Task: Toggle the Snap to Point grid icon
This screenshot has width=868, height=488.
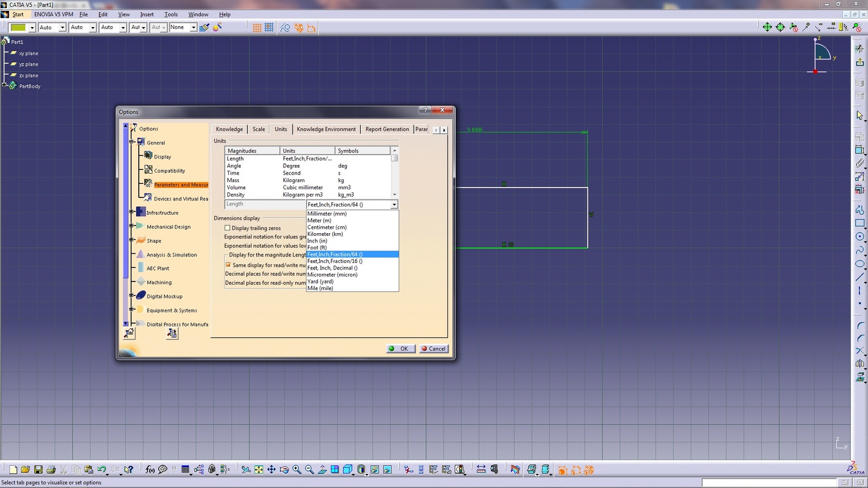Action: [269, 27]
